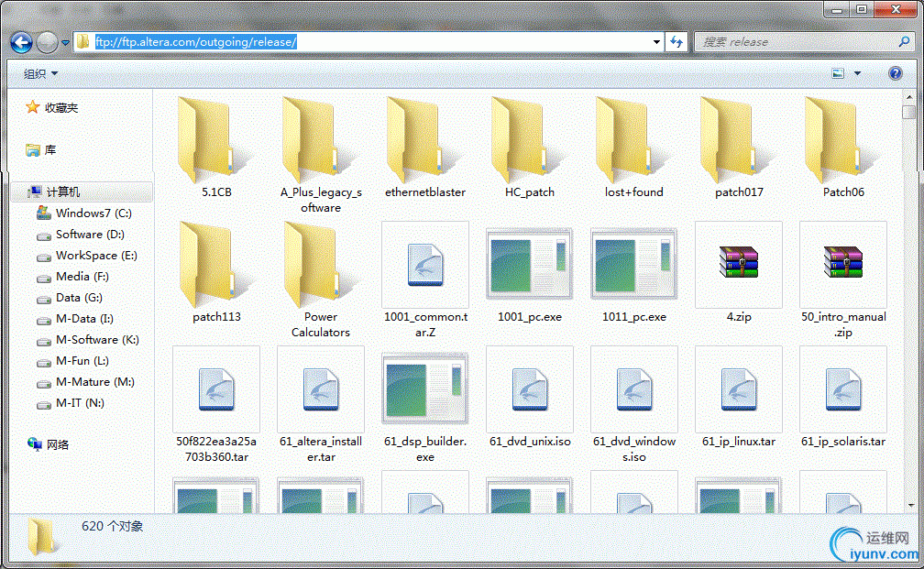Click the search magnifier icon
The image size is (924, 569).
[x=904, y=42]
